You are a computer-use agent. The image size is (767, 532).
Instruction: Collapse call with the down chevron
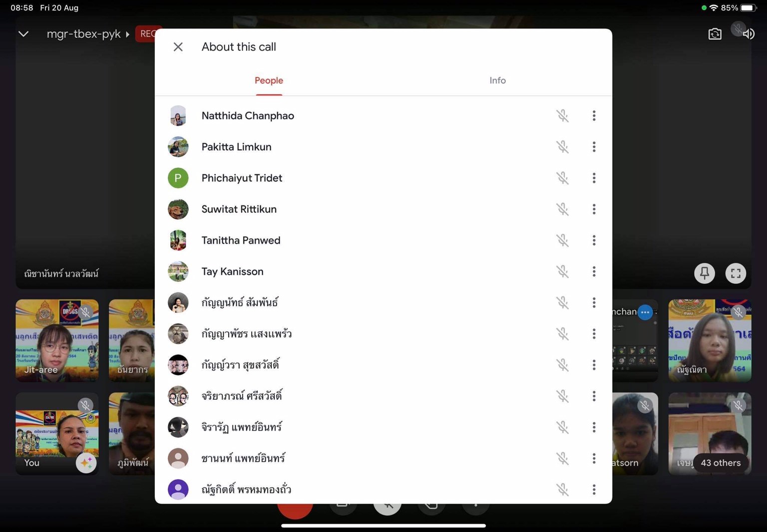coord(23,34)
